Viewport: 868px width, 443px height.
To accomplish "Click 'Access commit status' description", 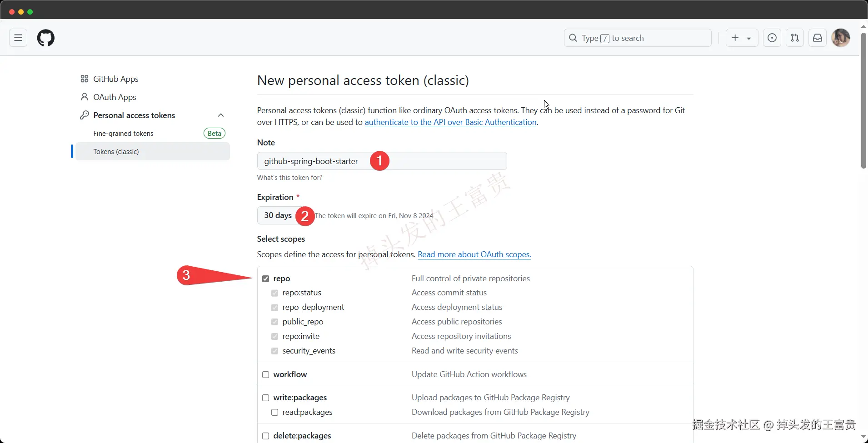I will 449,293.
